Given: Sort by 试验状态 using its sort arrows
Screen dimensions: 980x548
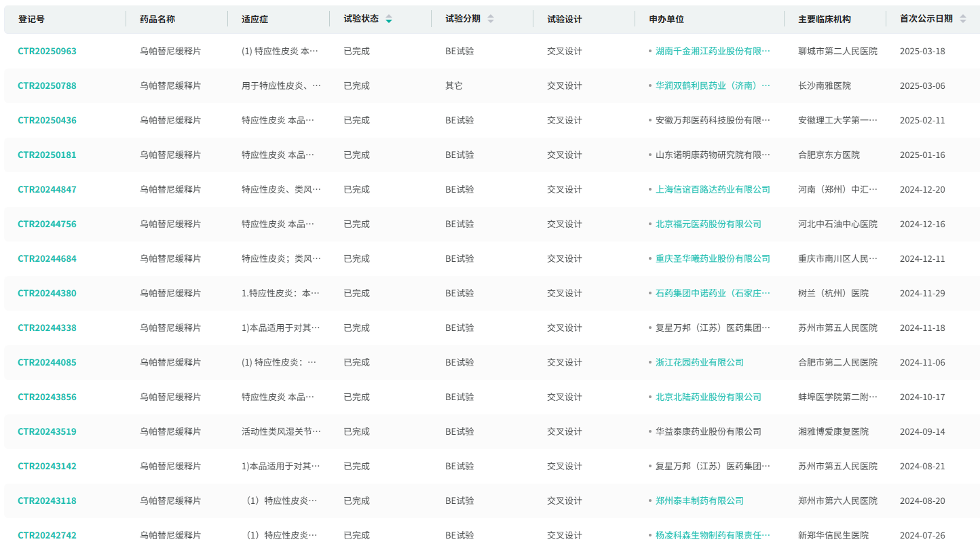Looking at the screenshot, I should (x=389, y=19).
